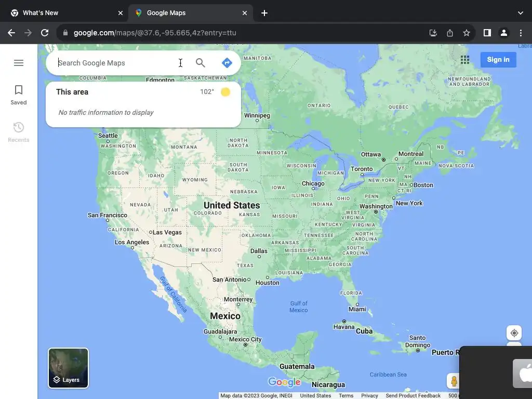Image resolution: width=532 pixels, height=399 pixels.
Task: Open the Chrome profile menu
Action: coord(504,33)
